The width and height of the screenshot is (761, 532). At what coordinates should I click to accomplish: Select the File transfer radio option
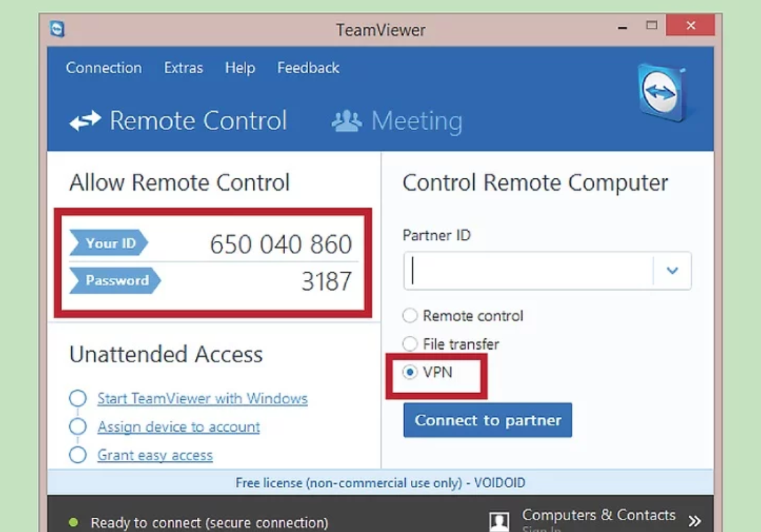(410, 344)
